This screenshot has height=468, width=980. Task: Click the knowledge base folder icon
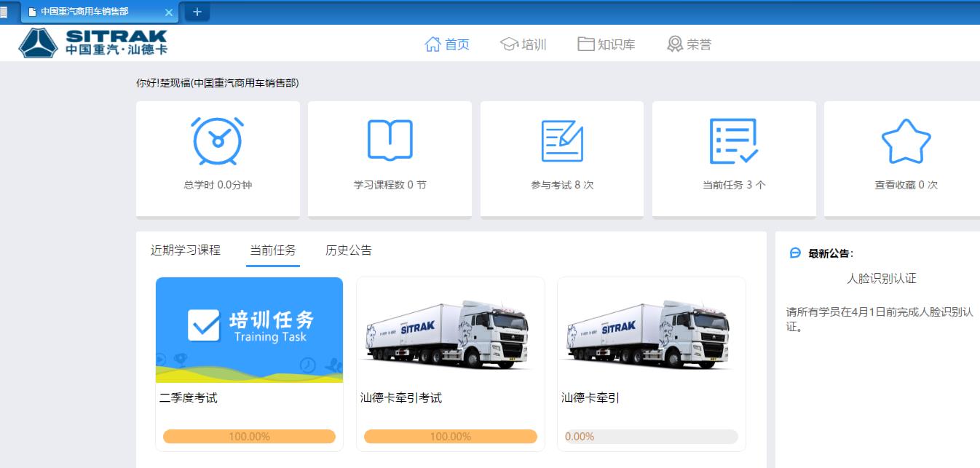(x=586, y=44)
